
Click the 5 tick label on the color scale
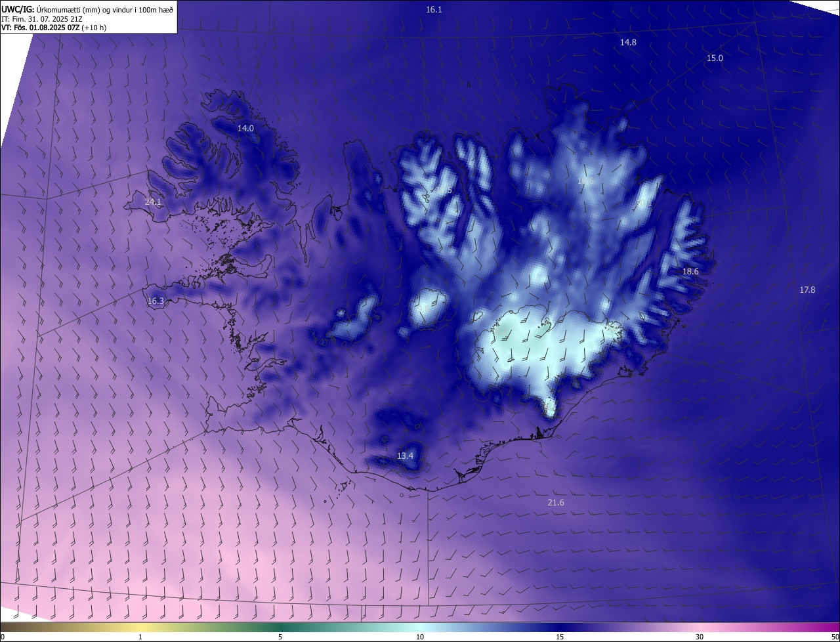coord(280,637)
